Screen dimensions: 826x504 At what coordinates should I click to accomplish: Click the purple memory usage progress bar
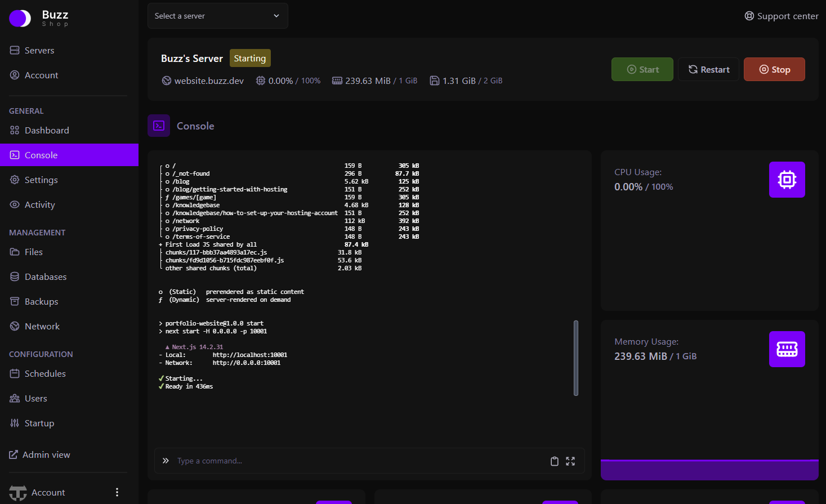click(709, 470)
